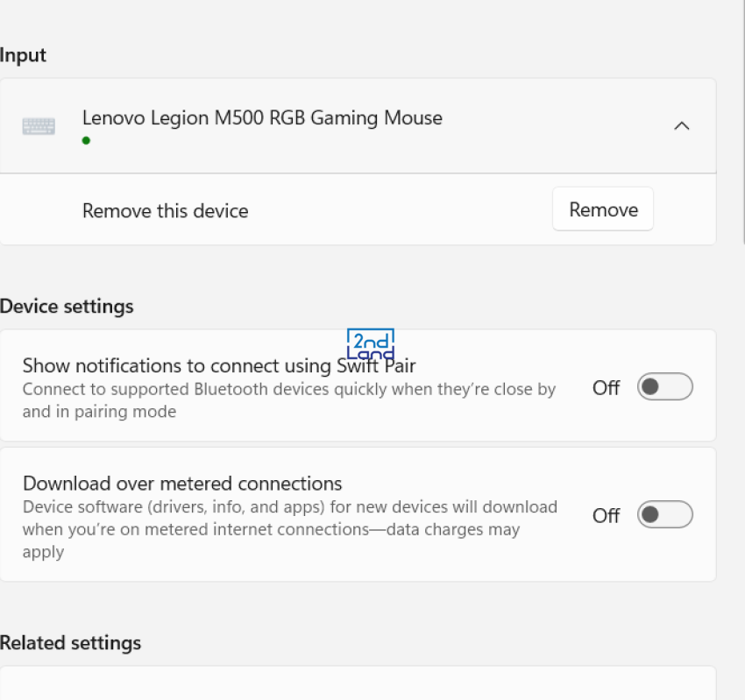Image resolution: width=745 pixels, height=700 pixels.
Task: Click "Show notifications to connect using Swift Pair" text
Action: [219, 365]
